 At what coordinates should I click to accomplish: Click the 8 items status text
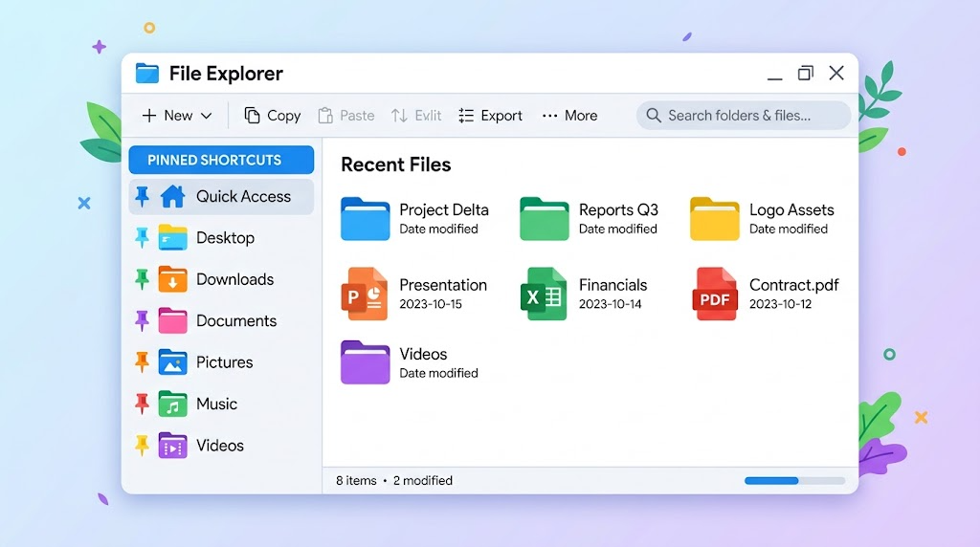pyautogui.click(x=356, y=481)
